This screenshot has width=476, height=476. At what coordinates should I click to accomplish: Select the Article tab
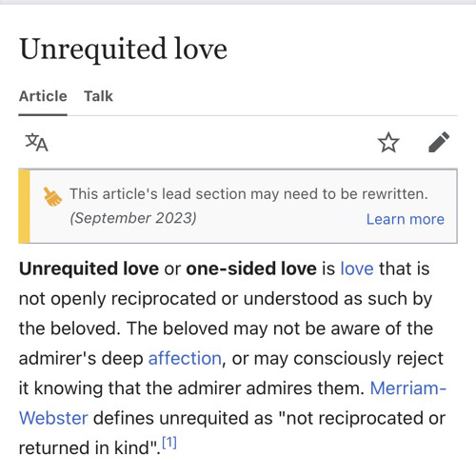[43, 96]
